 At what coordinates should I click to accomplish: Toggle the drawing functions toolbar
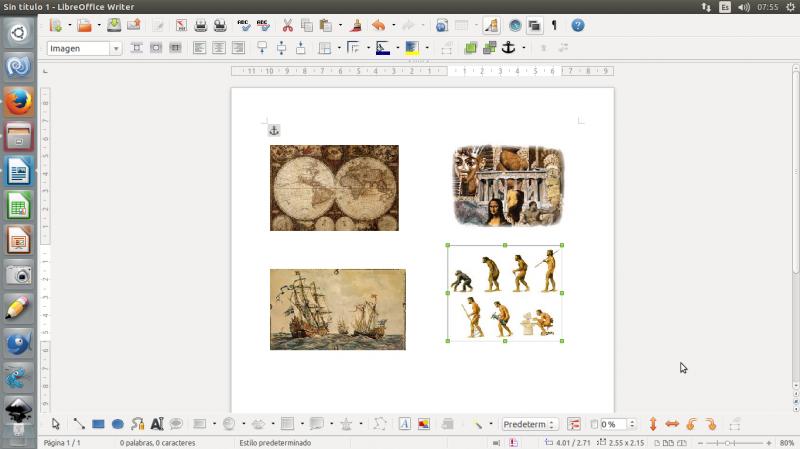(x=491, y=26)
